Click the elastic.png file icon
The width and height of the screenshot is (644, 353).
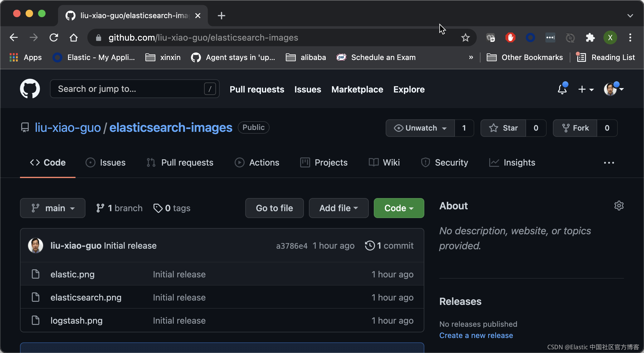pyautogui.click(x=36, y=274)
